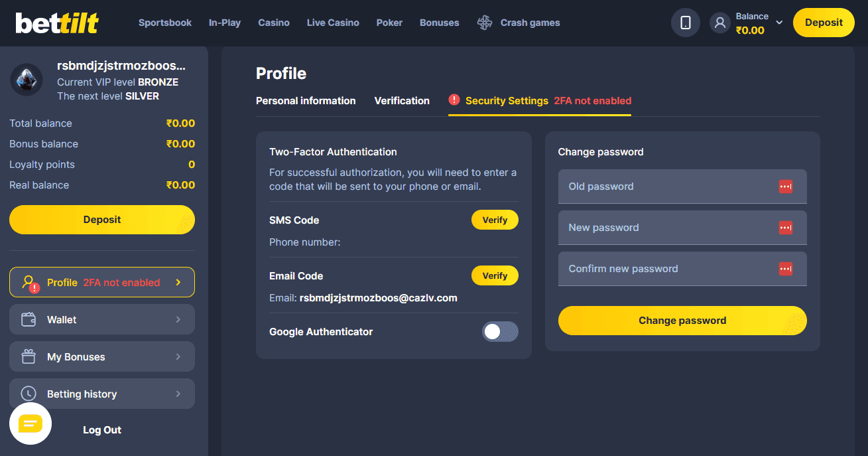Click the Change password button
Screen dimensions: 868x456
coord(682,321)
